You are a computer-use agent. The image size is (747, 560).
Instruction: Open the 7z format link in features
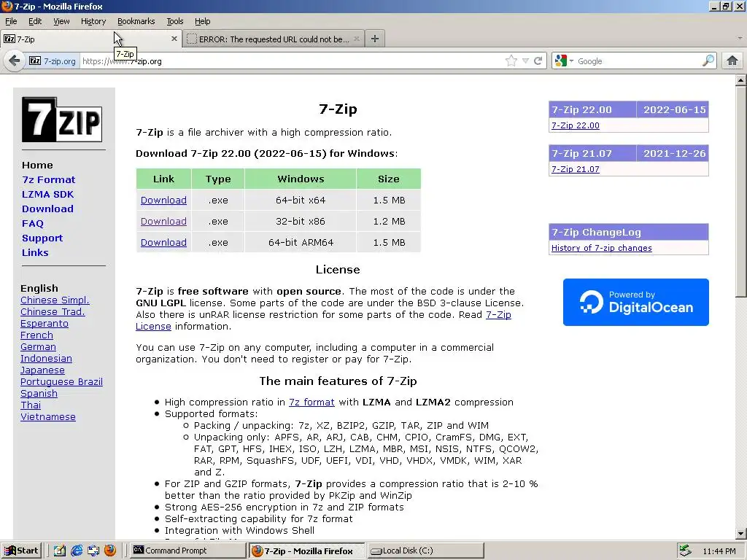tap(311, 402)
